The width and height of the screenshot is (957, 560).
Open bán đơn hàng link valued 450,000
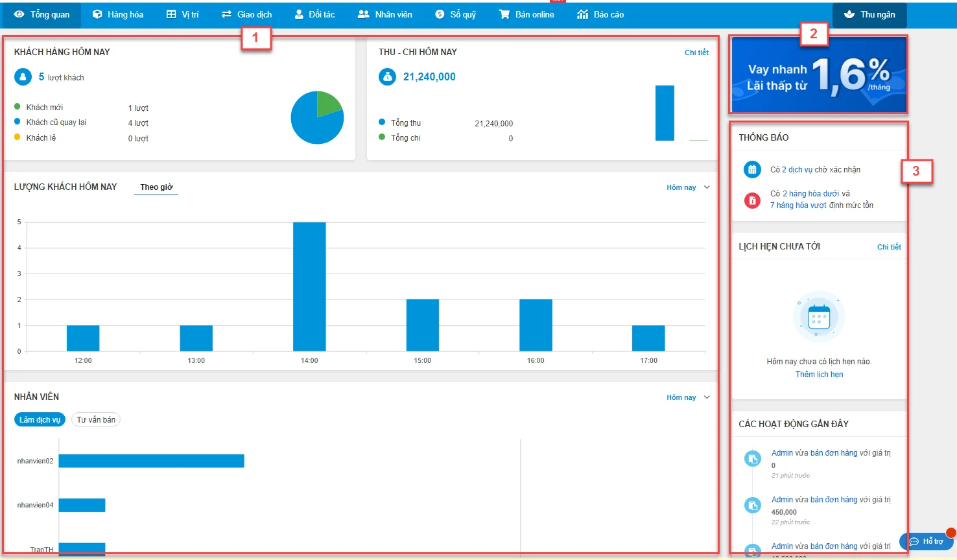(834, 500)
